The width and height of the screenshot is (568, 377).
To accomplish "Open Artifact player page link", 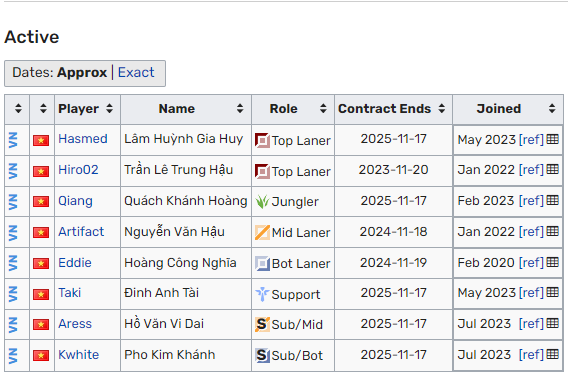I will point(81,232).
